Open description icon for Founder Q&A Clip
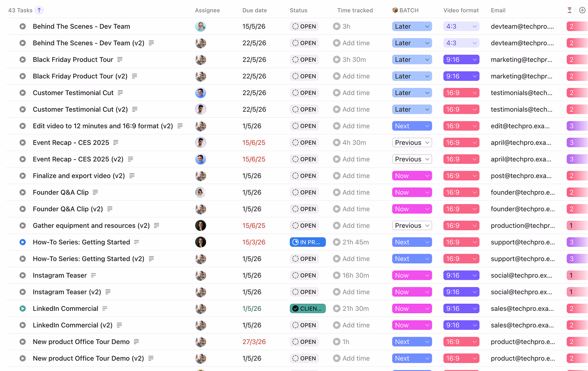 tap(96, 192)
